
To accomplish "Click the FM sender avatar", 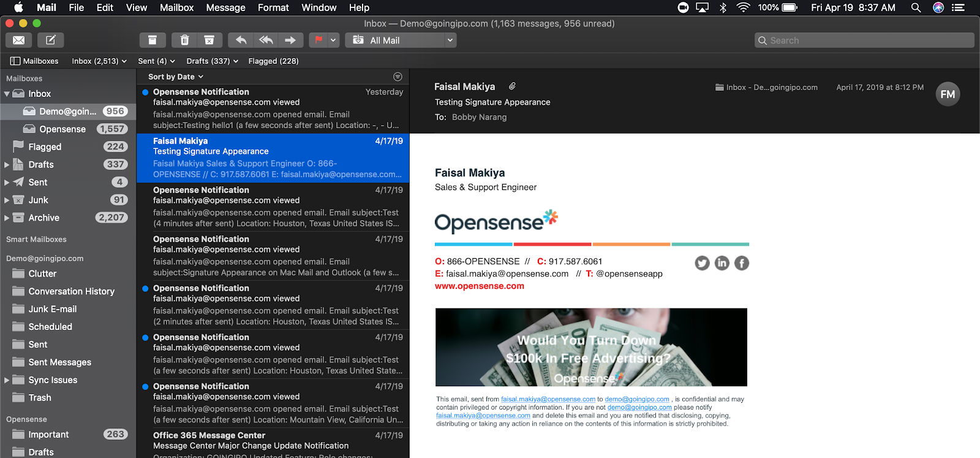I will point(948,94).
